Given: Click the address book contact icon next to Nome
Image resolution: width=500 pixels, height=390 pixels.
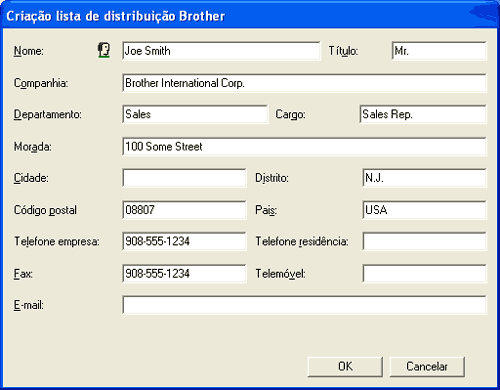Looking at the screenshot, I should click(x=104, y=51).
